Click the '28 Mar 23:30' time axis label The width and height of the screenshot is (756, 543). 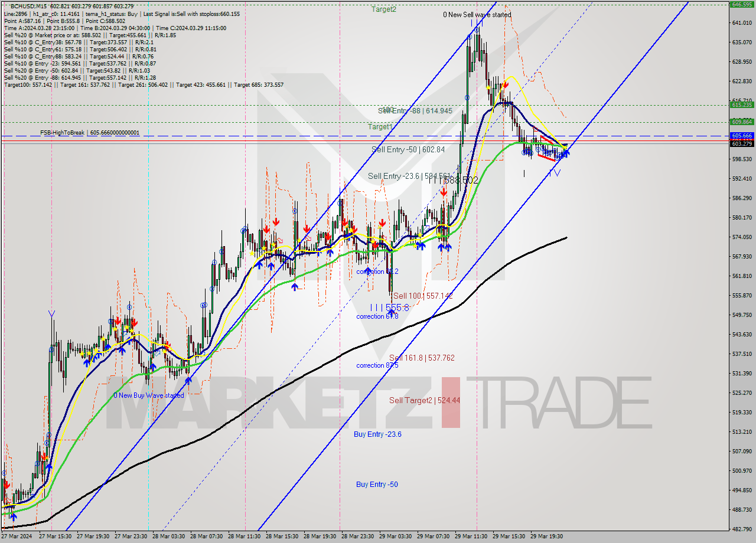[357, 537]
